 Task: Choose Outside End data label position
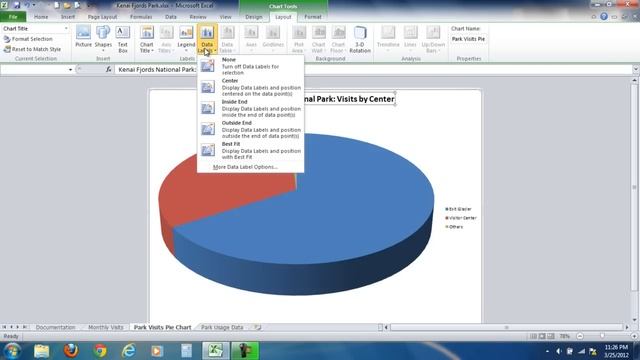click(x=251, y=129)
